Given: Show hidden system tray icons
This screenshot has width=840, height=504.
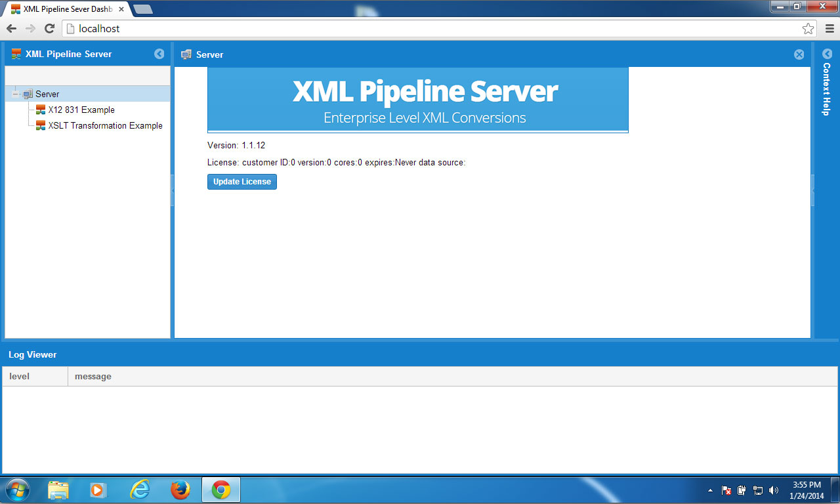Looking at the screenshot, I should coord(710,490).
